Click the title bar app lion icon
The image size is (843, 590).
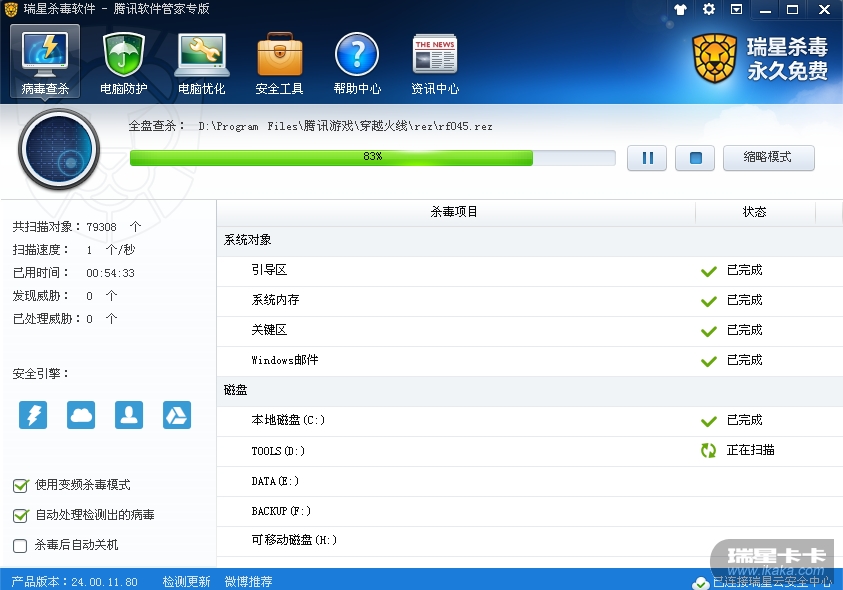(11, 9)
